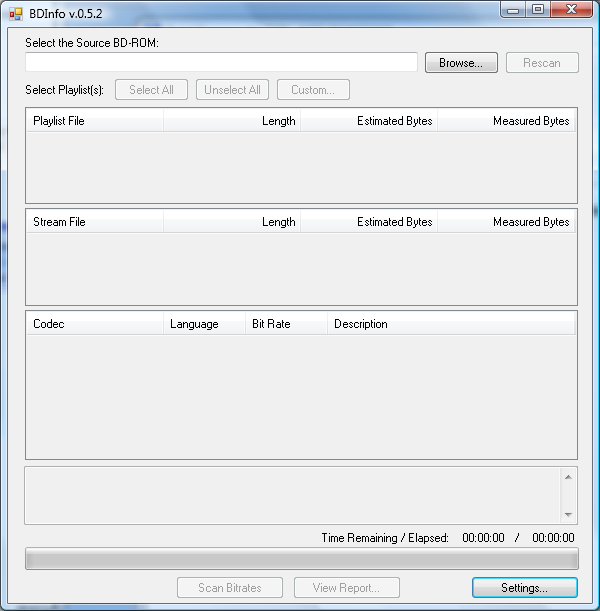Click the Unselect All button
The image size is (600, 611).
[x=232, y=90]
